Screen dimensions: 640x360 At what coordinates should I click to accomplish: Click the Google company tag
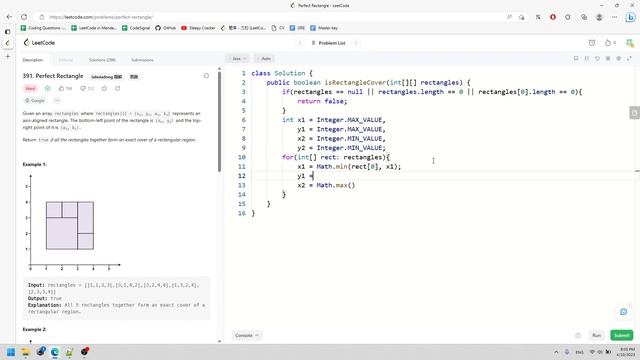coord(35,100)
